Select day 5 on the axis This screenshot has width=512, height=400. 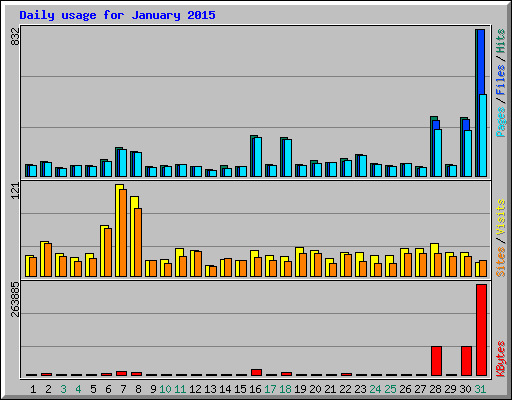93,389
